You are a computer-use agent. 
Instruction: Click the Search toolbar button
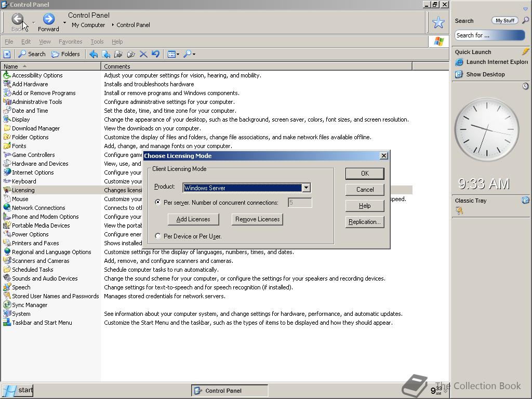click(x=32, y=54)
